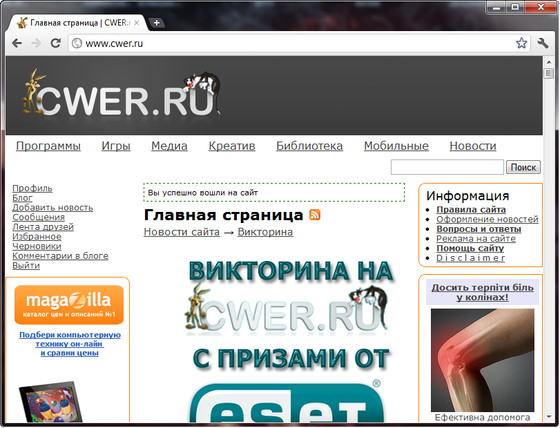Viewport: 560px width, 428px height.
Task: Click the browser back arrow
Action: (17, 44)
